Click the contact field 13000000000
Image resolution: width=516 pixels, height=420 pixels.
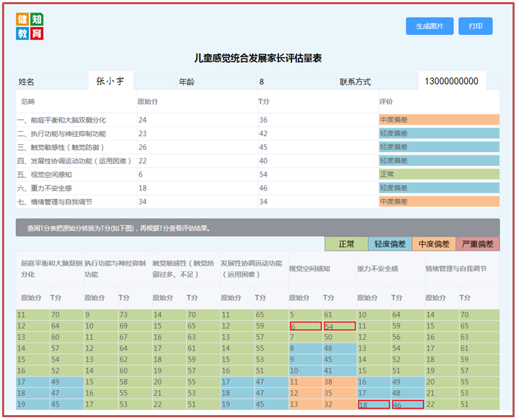tap(452, 81)
